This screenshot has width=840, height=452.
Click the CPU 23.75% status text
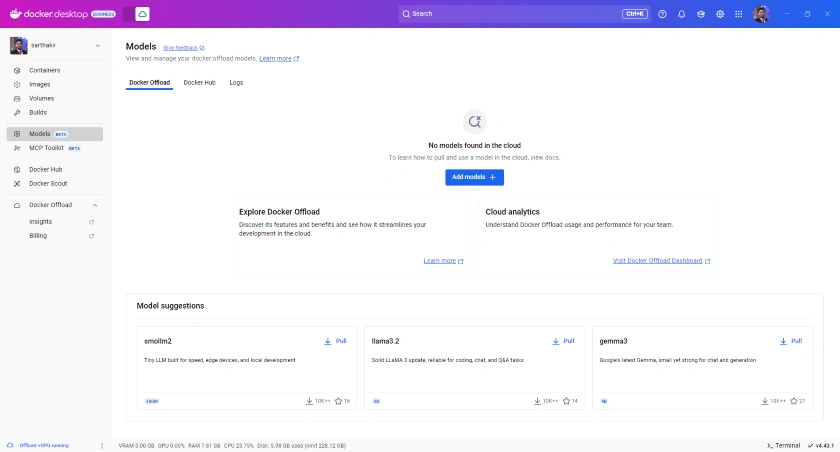click(238, 446)
